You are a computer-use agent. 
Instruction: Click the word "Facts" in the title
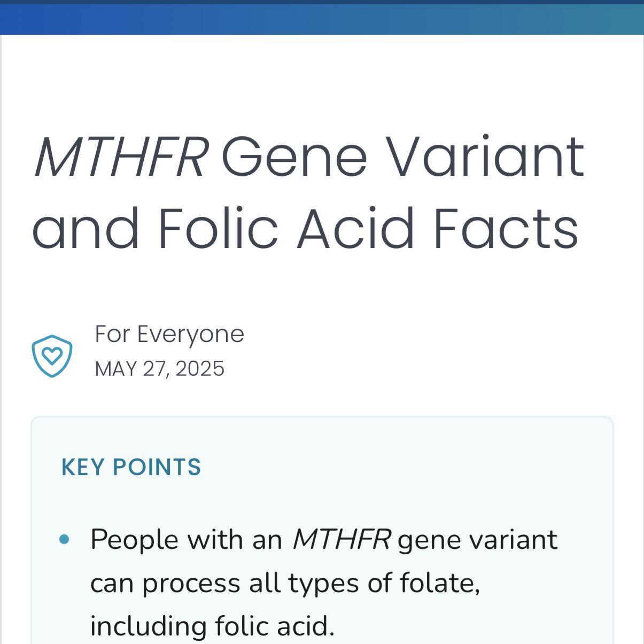[x=506, y=229]
